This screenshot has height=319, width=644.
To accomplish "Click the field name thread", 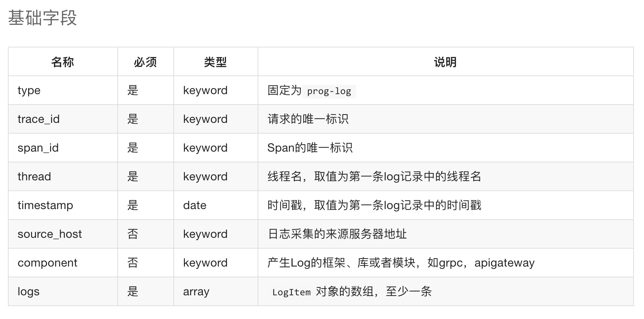I will pos(34,176).
